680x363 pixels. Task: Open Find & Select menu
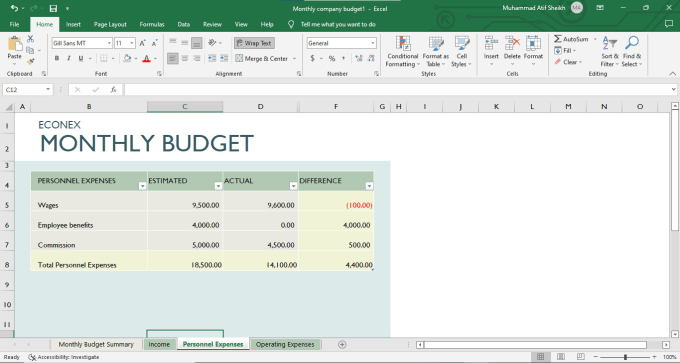(x=631, y=52)
